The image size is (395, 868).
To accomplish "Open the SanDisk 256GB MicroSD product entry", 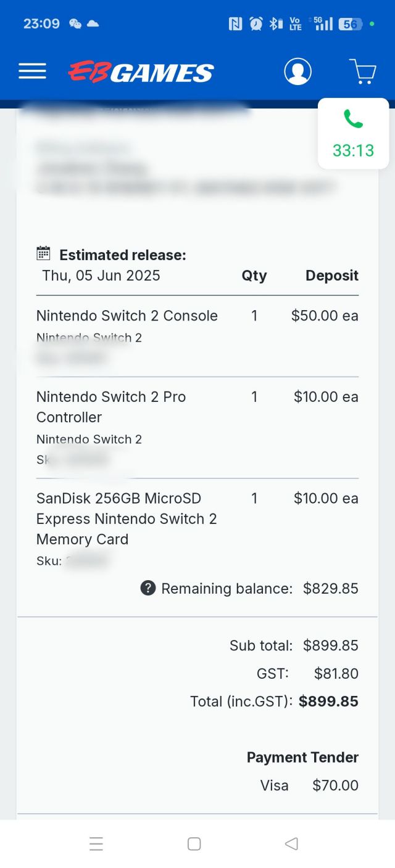I will click(127, 518).
